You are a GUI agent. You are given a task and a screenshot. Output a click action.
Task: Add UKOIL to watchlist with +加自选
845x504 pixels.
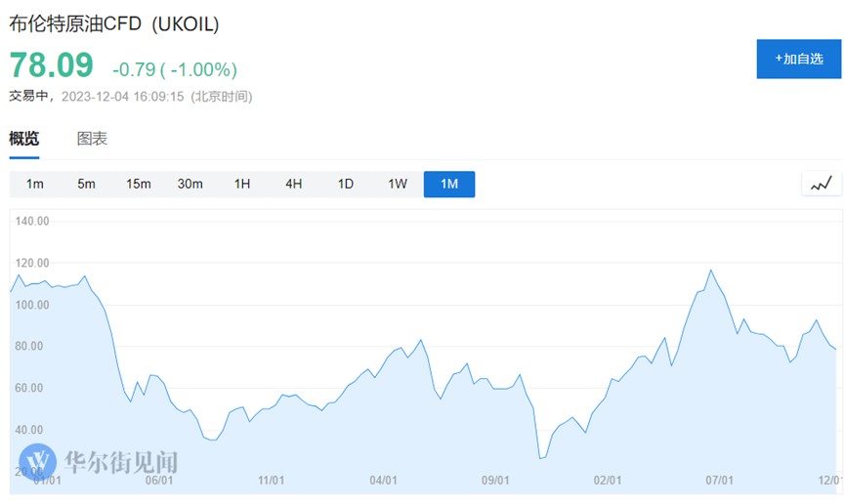click(799, 59)
